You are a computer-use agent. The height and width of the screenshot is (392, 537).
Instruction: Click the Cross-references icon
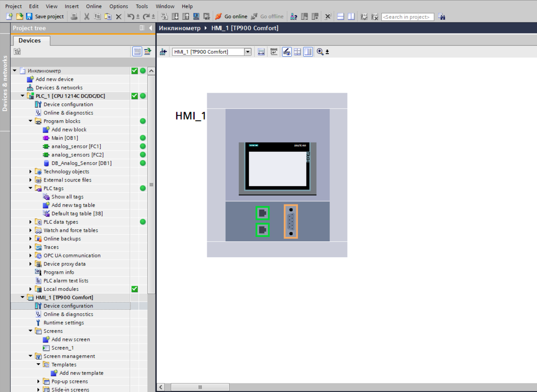328,17
